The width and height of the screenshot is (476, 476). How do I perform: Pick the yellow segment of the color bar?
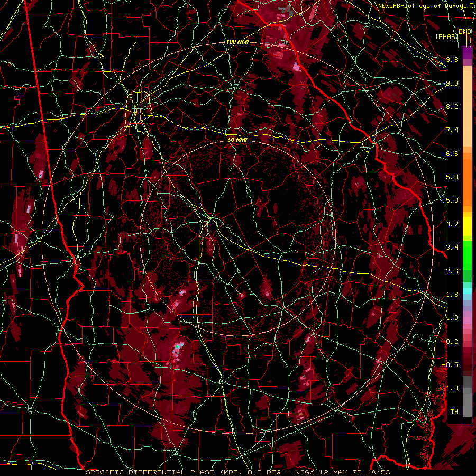pyautogui.click(x=467, y=226)
